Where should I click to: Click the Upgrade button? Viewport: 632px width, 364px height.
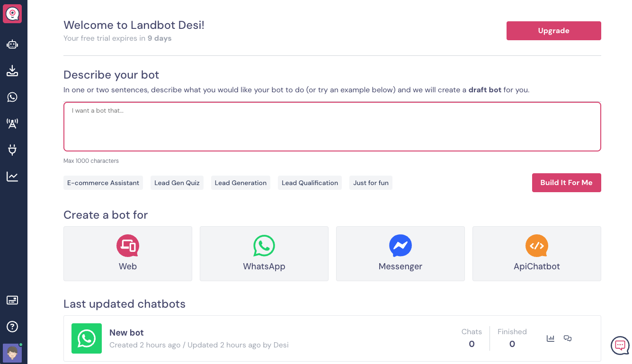click(x=553, y=31)
